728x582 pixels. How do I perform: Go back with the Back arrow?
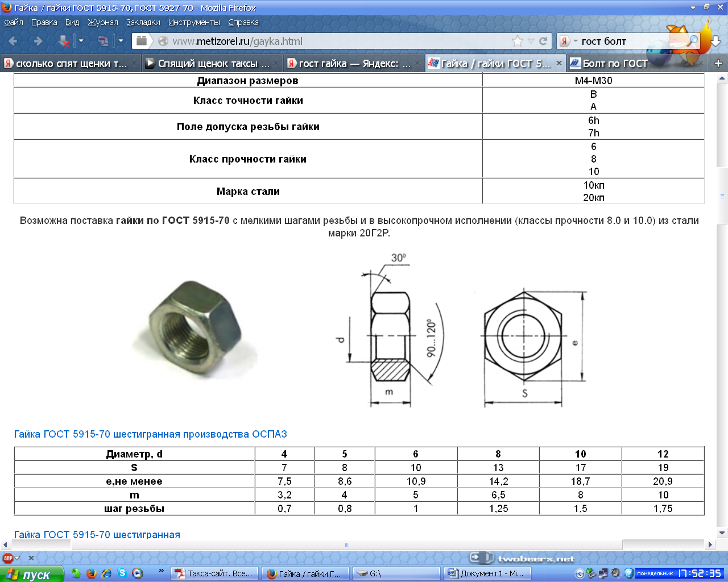[x=13, y=41]
